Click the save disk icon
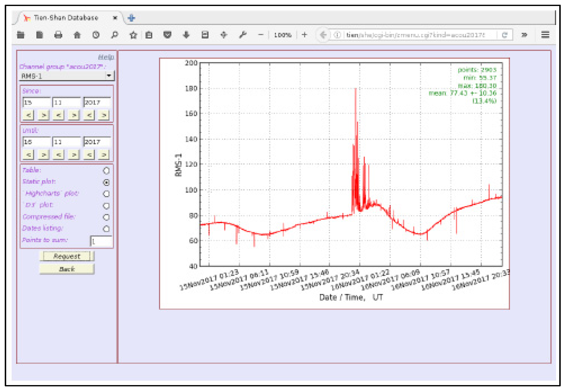The image size is (566, 392). click(205, 35)
